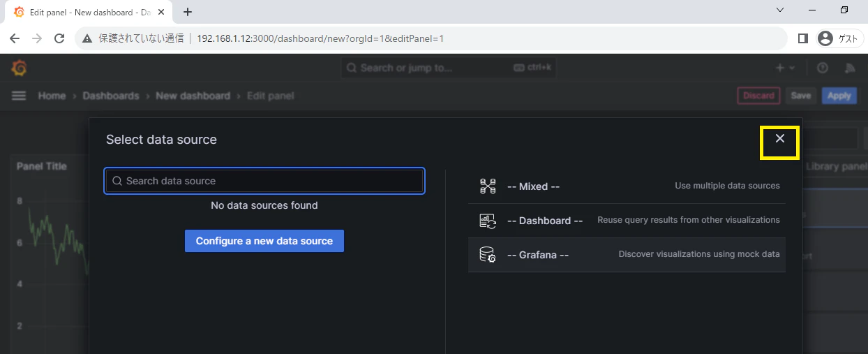Click the Search data source field

(264, 181)
